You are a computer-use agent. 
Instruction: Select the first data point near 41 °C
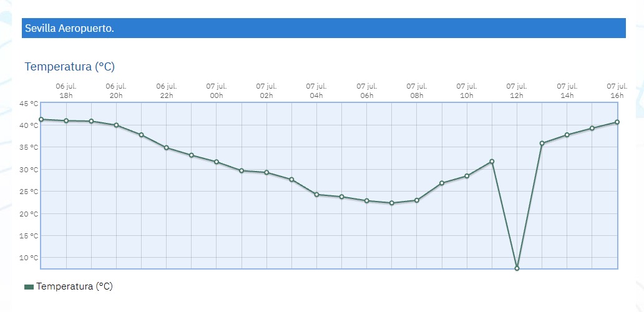click(x=41, y=119)
